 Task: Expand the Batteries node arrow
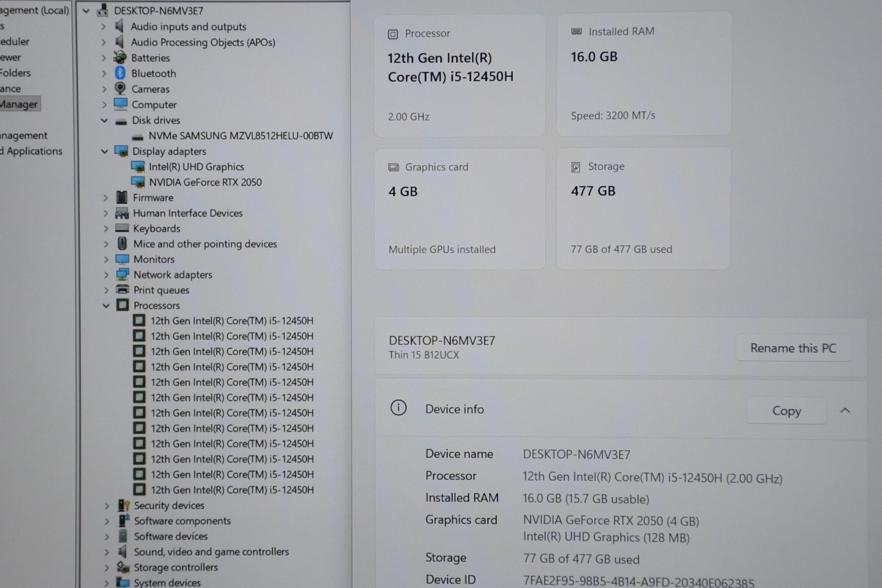[104, 58]
